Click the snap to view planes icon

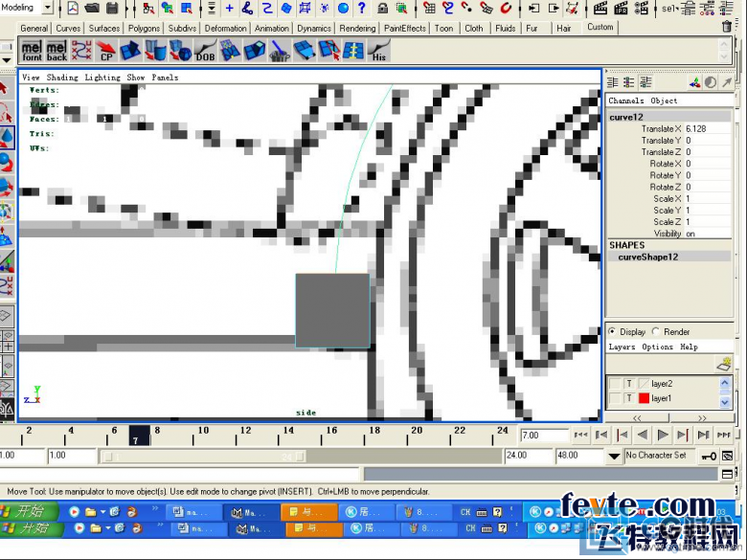(x=486, y=8)
